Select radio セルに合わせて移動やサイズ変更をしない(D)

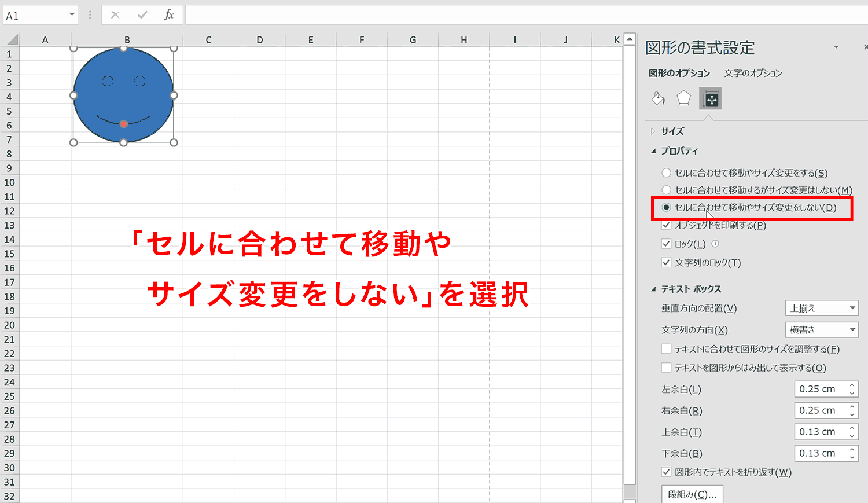667,207
